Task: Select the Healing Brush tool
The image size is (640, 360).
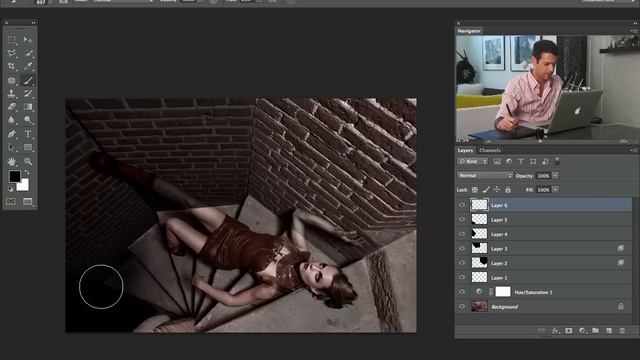Action: pyautogui.click(x=11, y=80)
